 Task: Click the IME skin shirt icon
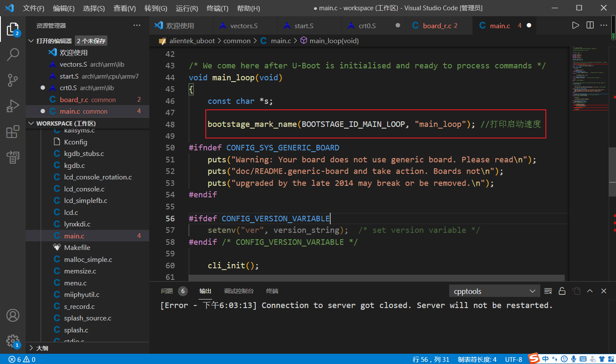pos(602,359)
